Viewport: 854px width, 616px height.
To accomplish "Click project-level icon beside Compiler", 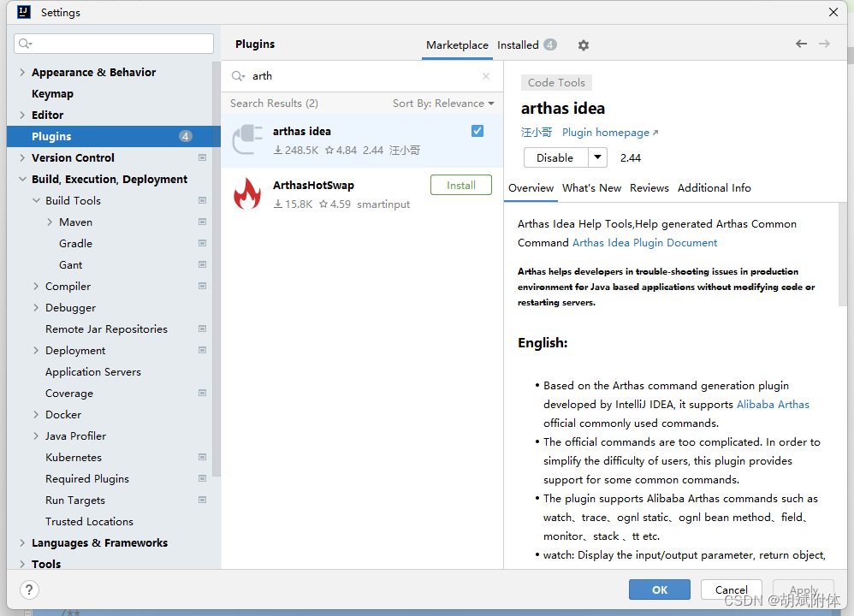I will [202, 286].
